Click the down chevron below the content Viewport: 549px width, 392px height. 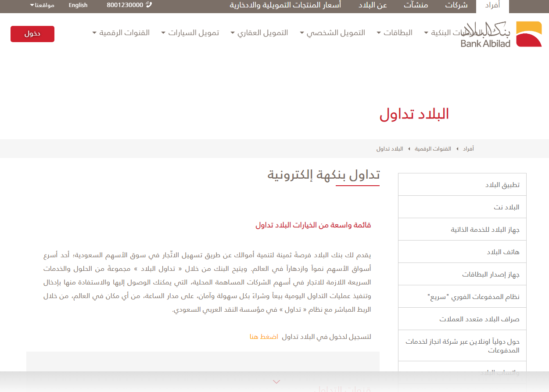point(276,381)
